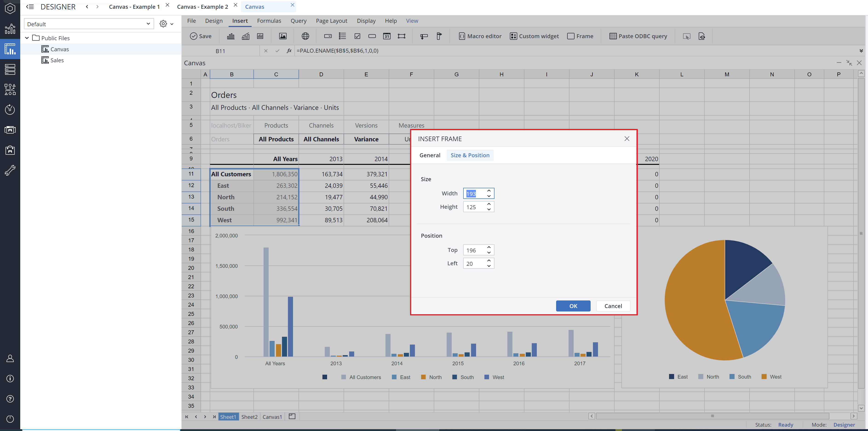Image resolution: width=868 pixels, height=431 pixels.
Task: Confirm the frame settings with OK
Action: point(573,306)
